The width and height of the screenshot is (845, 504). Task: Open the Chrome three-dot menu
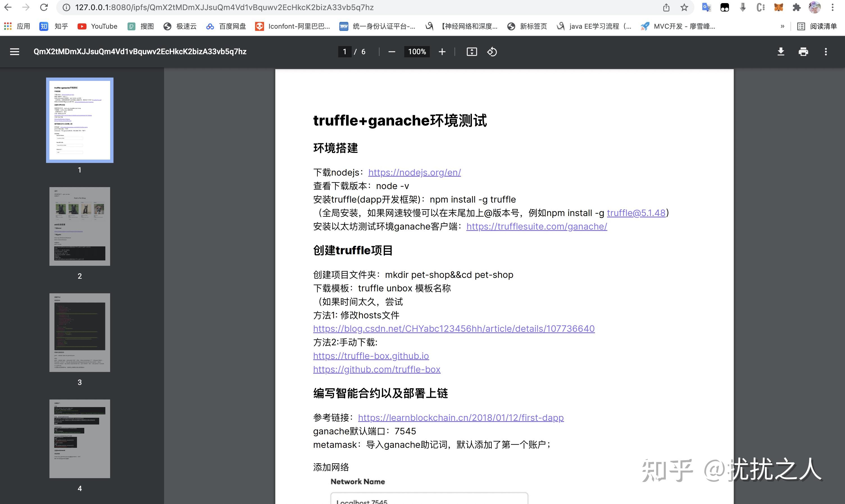pyautogui.click(x=832, y=7)
